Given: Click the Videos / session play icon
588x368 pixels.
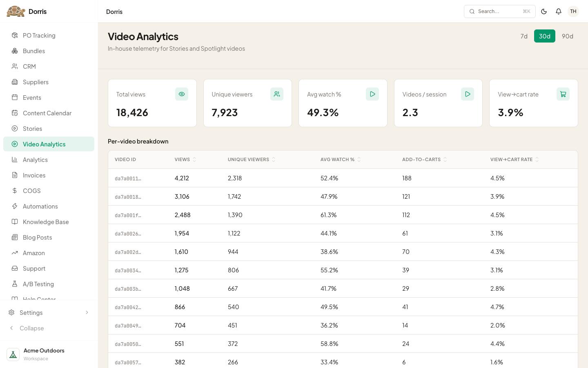Looking at the screenshot, I should [468, 94].
